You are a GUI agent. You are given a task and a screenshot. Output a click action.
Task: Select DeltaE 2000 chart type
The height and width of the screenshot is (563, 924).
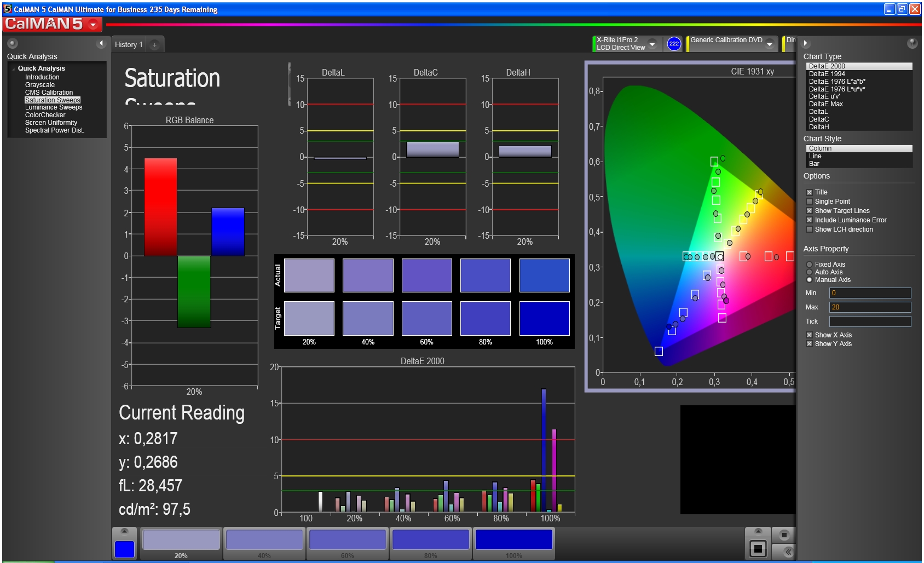tap(859, 66)
